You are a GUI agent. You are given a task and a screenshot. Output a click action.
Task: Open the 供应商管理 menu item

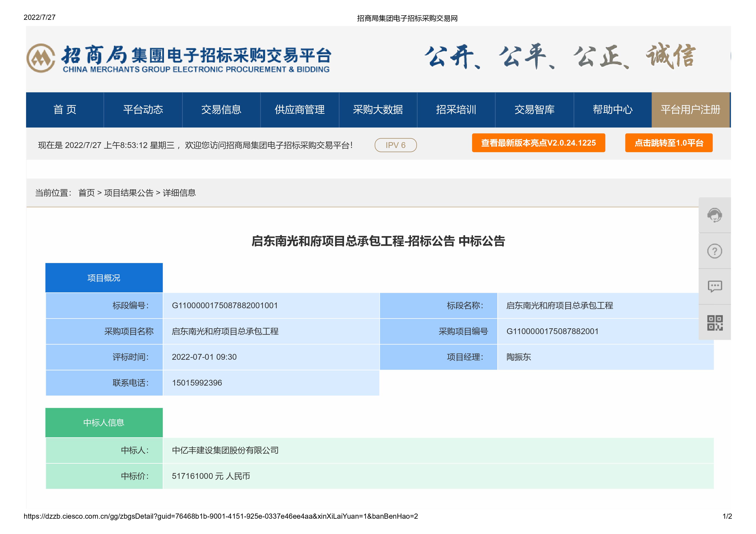(300, 110)
